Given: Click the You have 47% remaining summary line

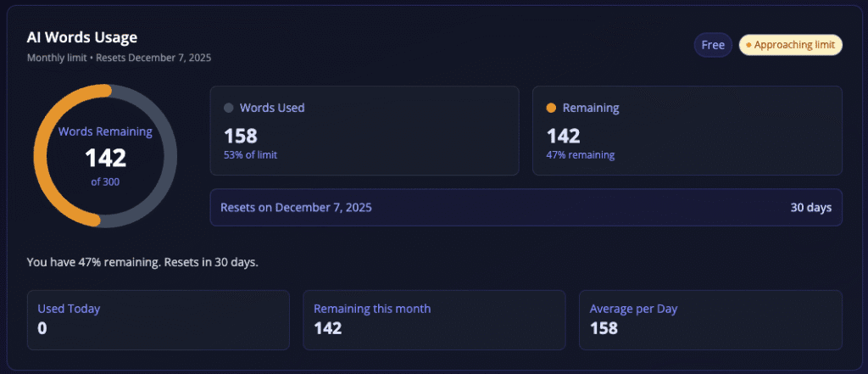Looking at the screenshot, I should point(142,261).
